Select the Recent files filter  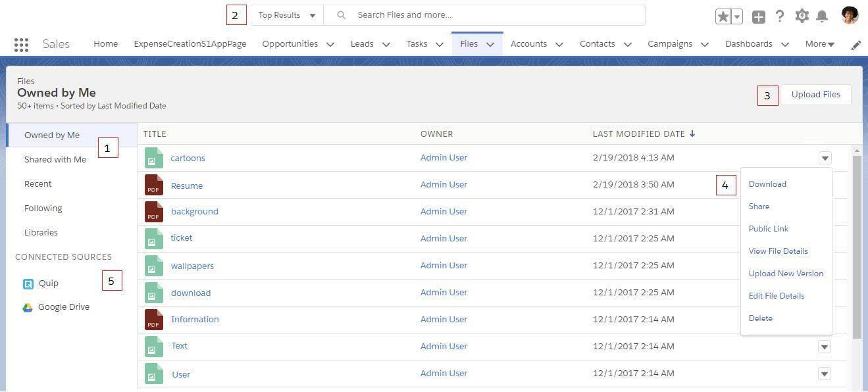38,184
